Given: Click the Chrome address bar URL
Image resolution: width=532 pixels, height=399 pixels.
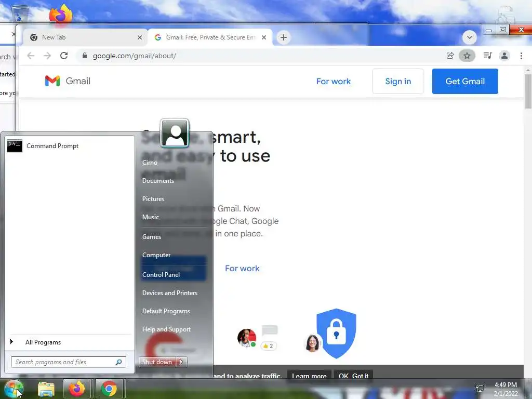Looking at the screenshot, I should tap(135, 56).
